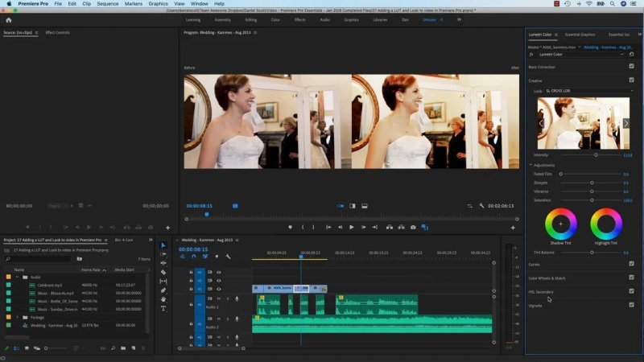Viewport: 644px width, 362px height.
Task: Click Mark Out bracket button
Action: point(313,227)
